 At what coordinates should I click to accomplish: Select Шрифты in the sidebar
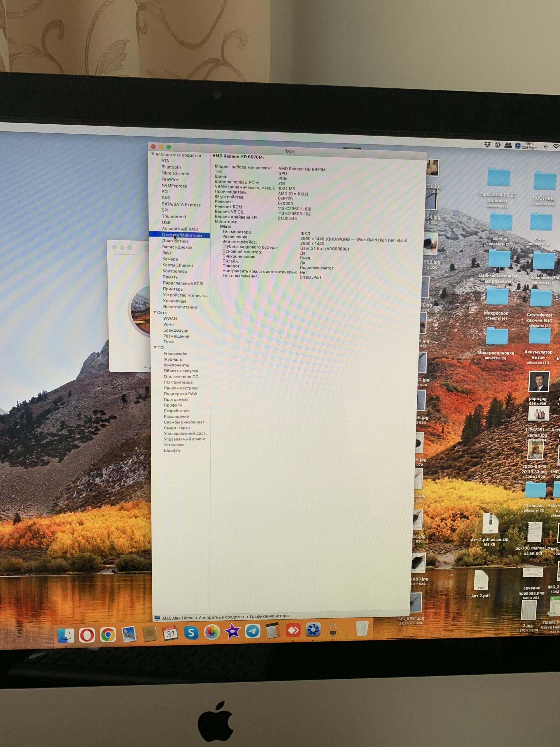click(172, 451)
